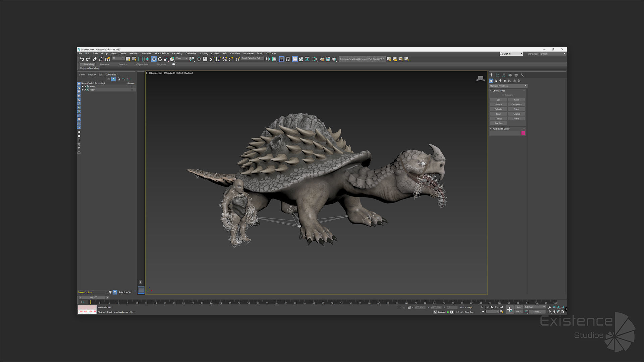The width and height of the screenshot is (644, 362).
Task: Play the animation
Action: (492, 307)
